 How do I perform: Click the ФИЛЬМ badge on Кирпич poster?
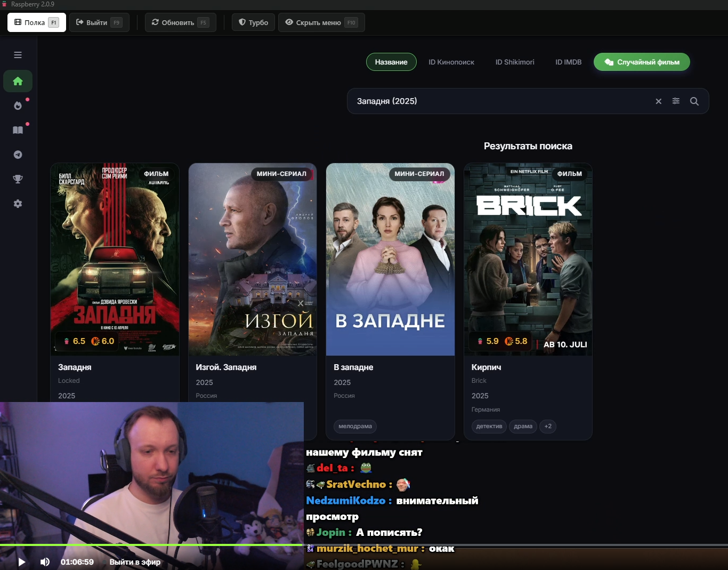pyautogui.click(x=570, y=174)
